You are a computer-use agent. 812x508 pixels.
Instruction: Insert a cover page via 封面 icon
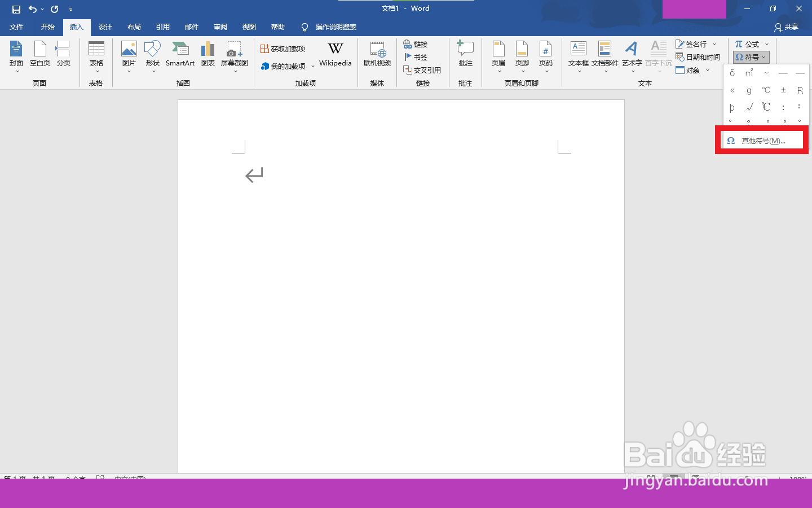(x=16, y=55)
